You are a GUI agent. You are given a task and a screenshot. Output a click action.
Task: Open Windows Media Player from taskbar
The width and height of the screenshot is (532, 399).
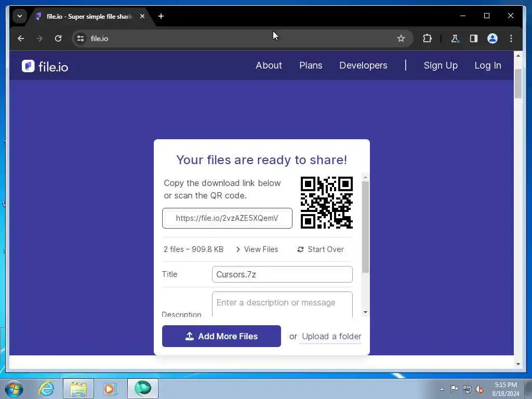[110, 389]
